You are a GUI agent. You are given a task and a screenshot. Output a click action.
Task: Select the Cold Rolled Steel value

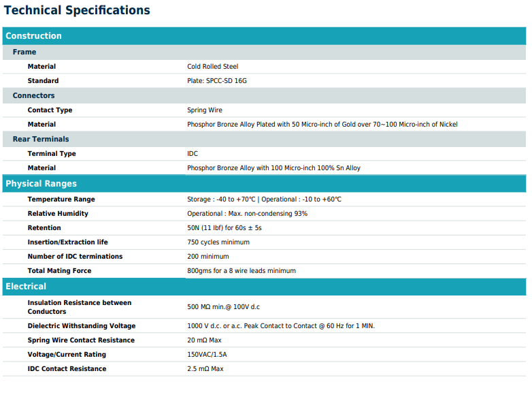tap(212, 67)
